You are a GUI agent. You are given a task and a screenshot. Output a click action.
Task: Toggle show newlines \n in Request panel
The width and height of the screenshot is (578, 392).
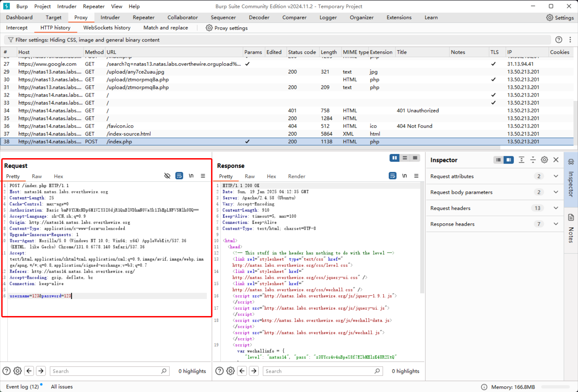pyautogui.click(x=191, y=176)
